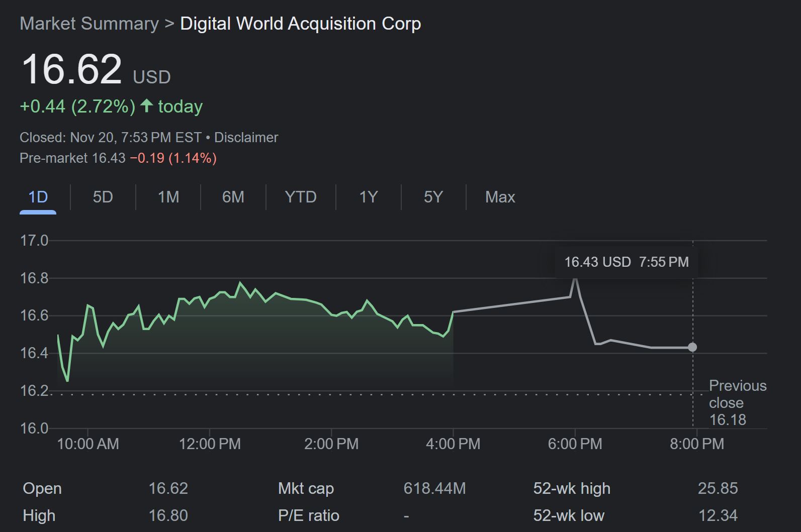801x532 pixels.
Task: Click the green up arrow icon
Action: 146,105
